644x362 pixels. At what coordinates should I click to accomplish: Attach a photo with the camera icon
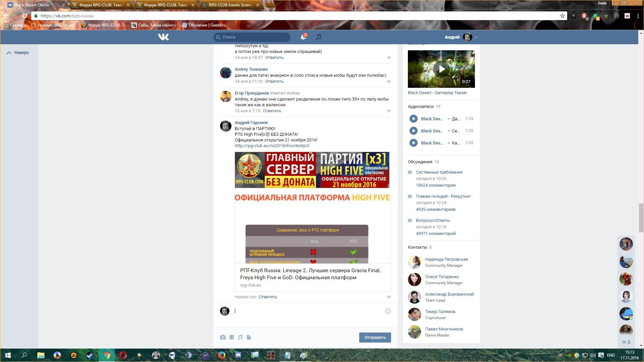(223, 337)
